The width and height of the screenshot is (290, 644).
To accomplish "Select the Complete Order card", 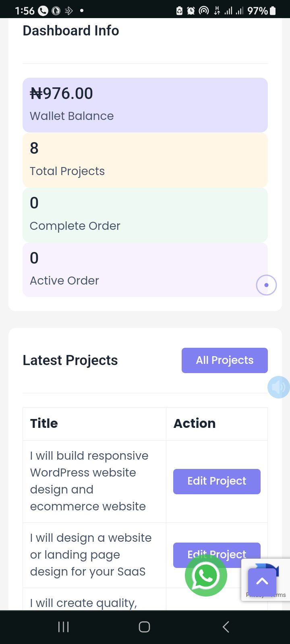I will click(x=145, y=215).
